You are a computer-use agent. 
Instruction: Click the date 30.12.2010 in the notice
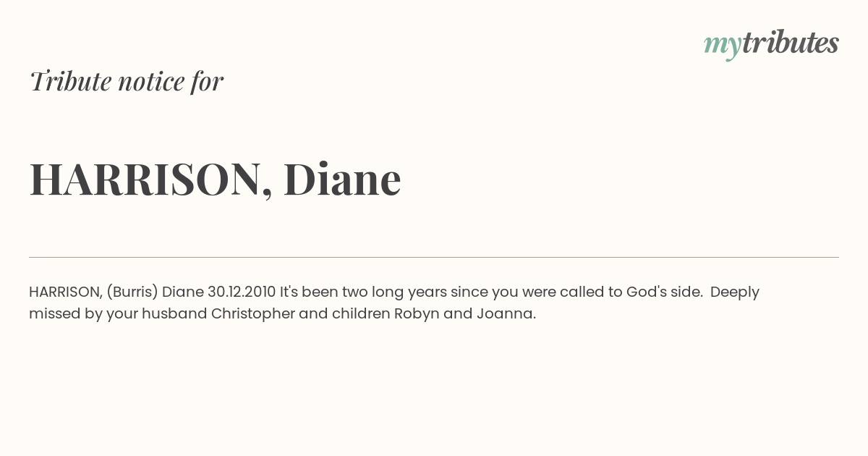[x=242, y=292]
